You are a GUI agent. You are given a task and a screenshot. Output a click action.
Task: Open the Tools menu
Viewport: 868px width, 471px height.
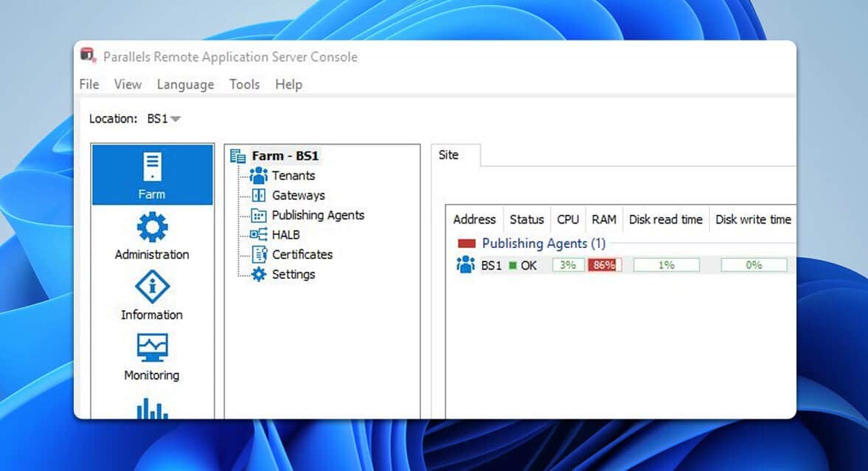(x=245, y=84)
